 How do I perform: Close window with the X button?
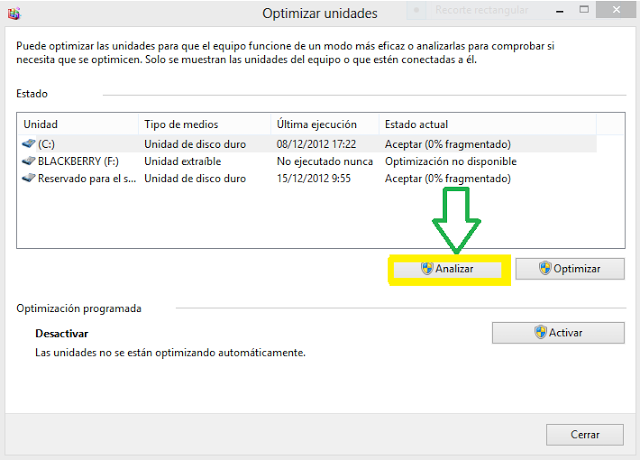coord(616,10)
